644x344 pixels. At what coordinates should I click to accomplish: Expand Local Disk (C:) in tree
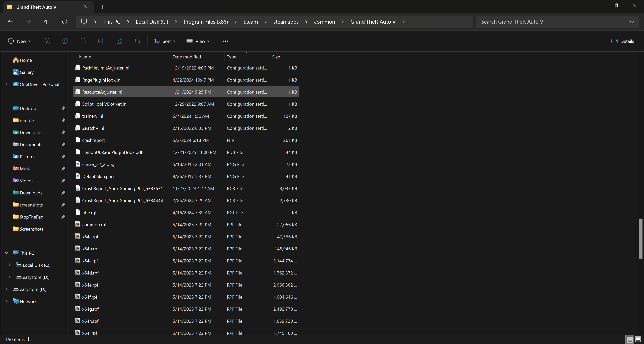point(10,265)
